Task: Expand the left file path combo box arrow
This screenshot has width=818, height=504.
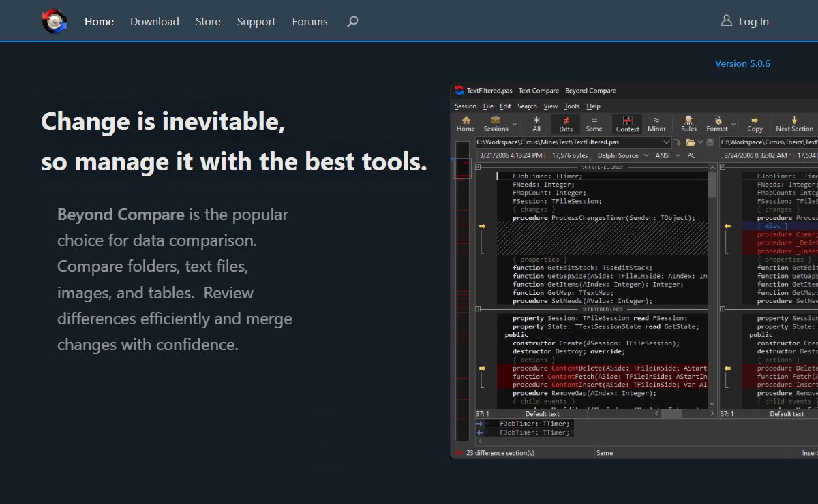Action: pyautogui.click(x=667, y=142)
